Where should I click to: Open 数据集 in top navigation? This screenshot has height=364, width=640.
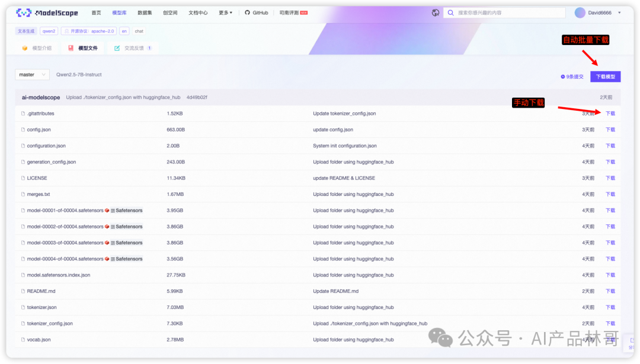(145, 12)
